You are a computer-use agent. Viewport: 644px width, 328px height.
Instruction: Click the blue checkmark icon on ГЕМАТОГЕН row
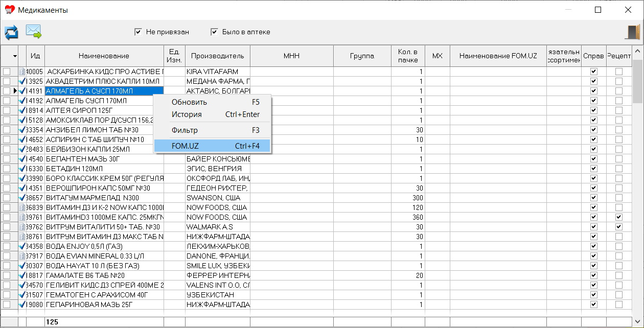pyautogui.click(x=22, y=295)
